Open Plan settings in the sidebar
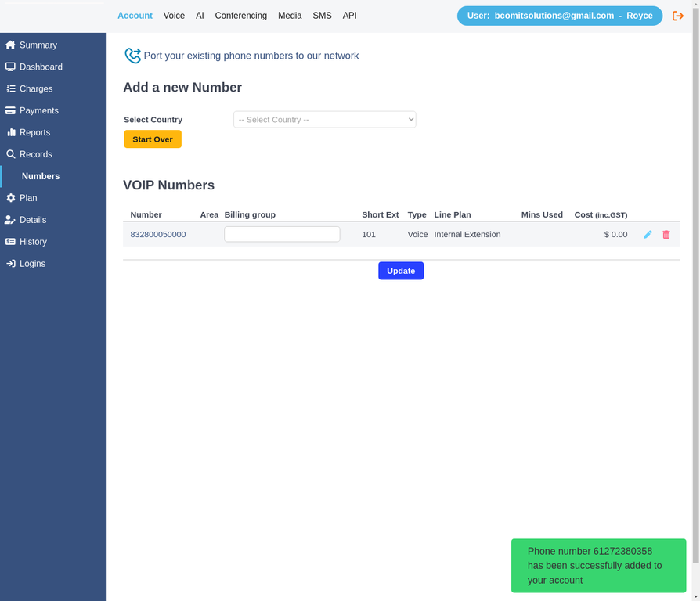 (28, 199)
